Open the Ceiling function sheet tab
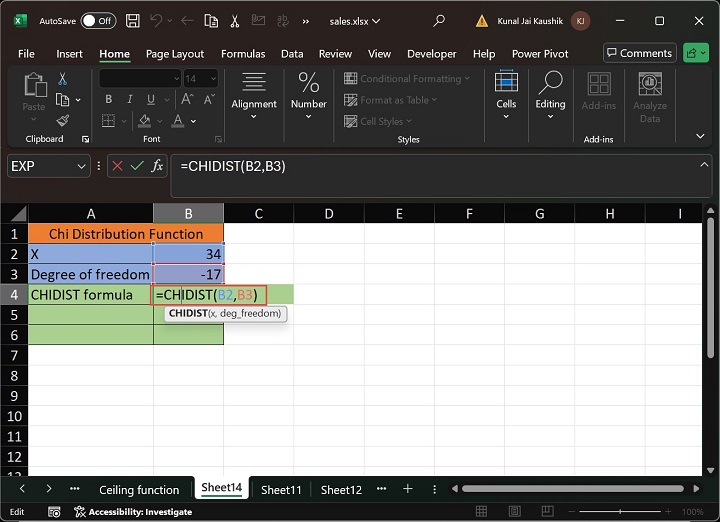The image size is (720, 522). coord(139,490)
